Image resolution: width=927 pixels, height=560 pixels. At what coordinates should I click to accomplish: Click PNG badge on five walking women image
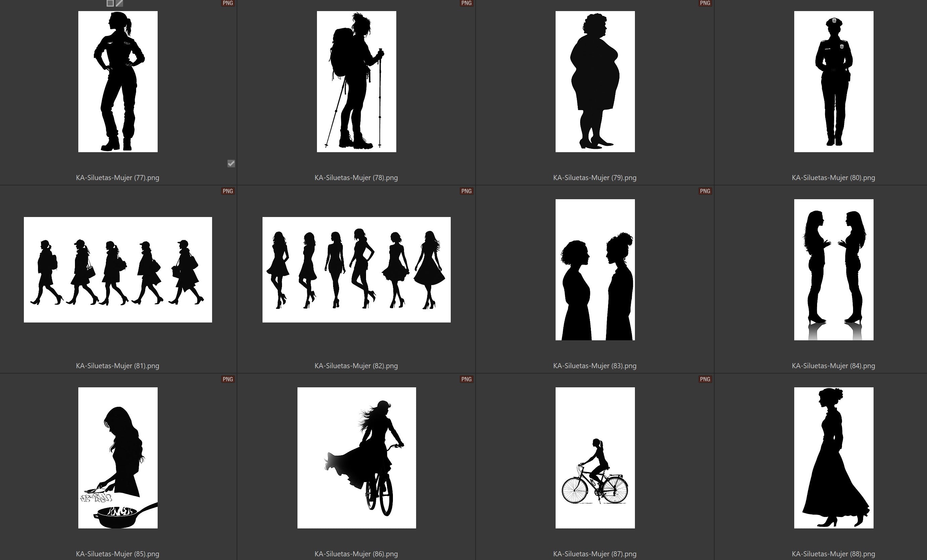(228, 191)
